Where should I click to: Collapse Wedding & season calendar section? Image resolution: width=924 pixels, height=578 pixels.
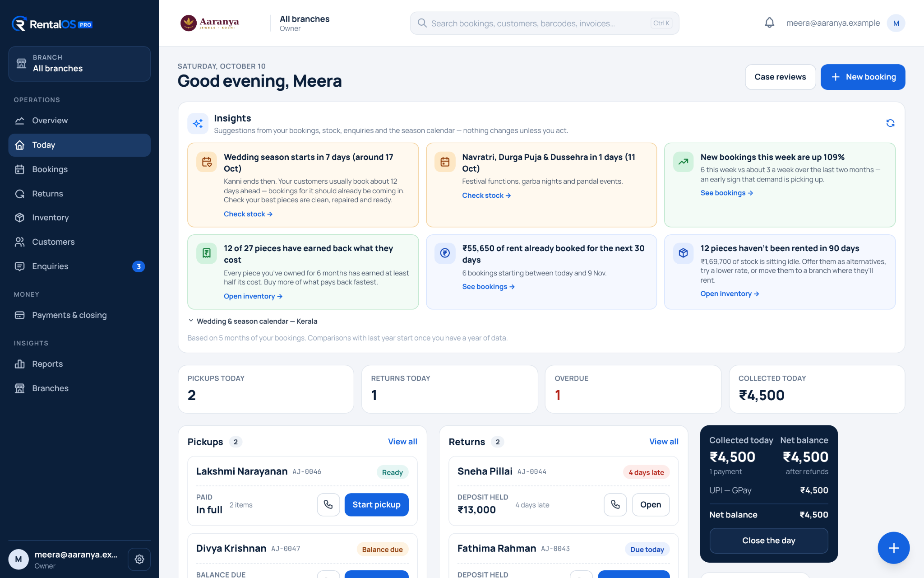click(253, 321)
